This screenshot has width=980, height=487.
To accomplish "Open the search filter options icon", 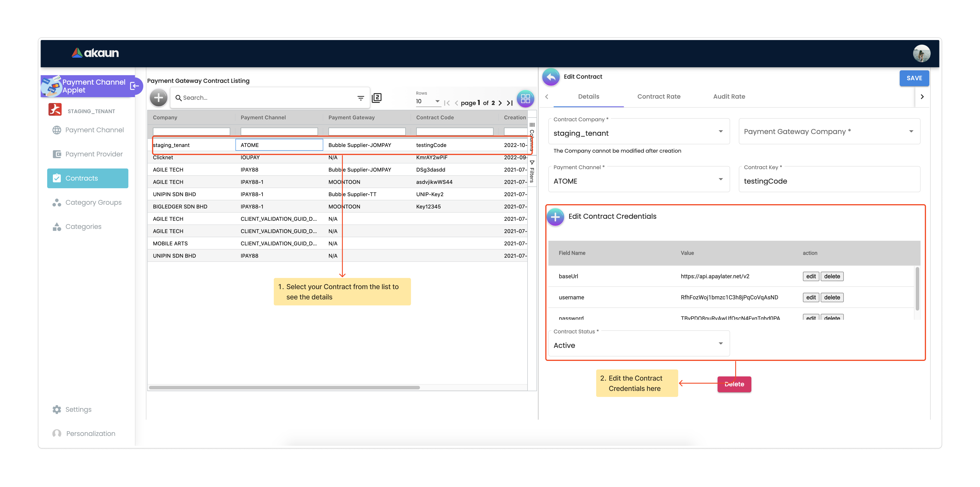I will [361, 98].
